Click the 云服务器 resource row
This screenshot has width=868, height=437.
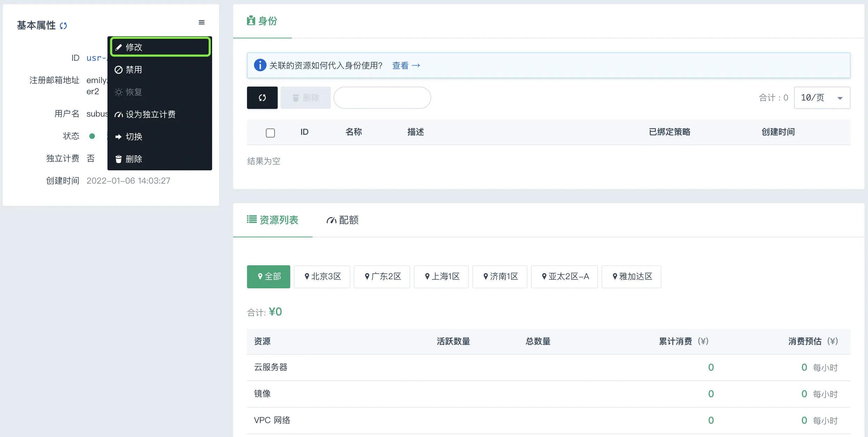click(x=548, y=368)
